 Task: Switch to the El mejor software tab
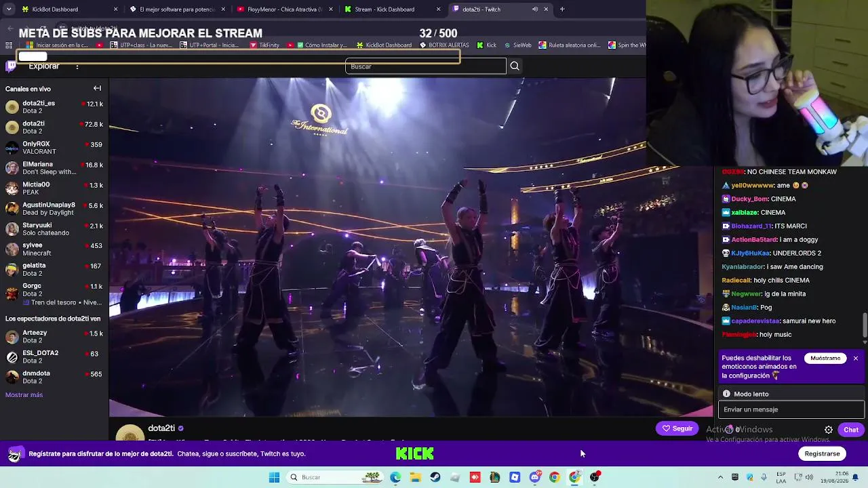pyautogui.click(x=177, y=9)
